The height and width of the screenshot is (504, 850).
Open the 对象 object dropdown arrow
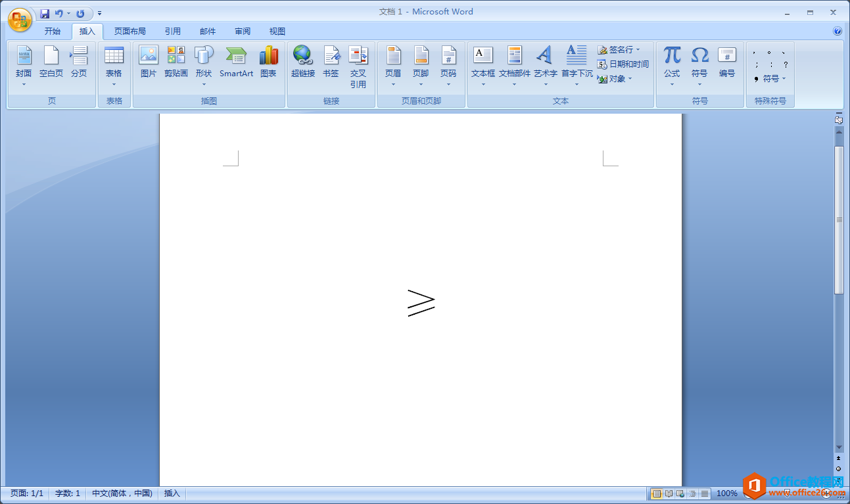pos(630,79)
